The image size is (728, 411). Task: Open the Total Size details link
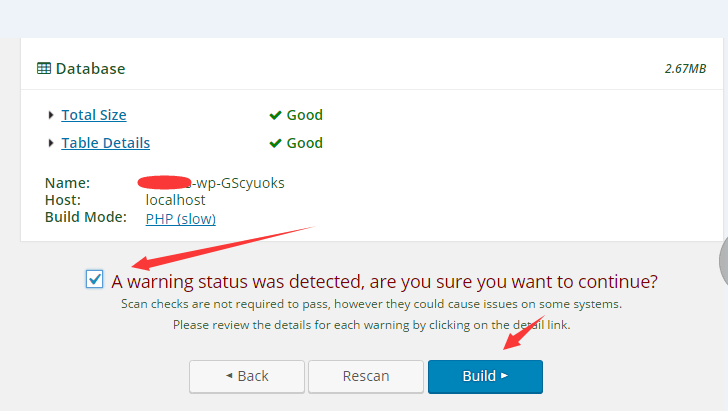94,115
